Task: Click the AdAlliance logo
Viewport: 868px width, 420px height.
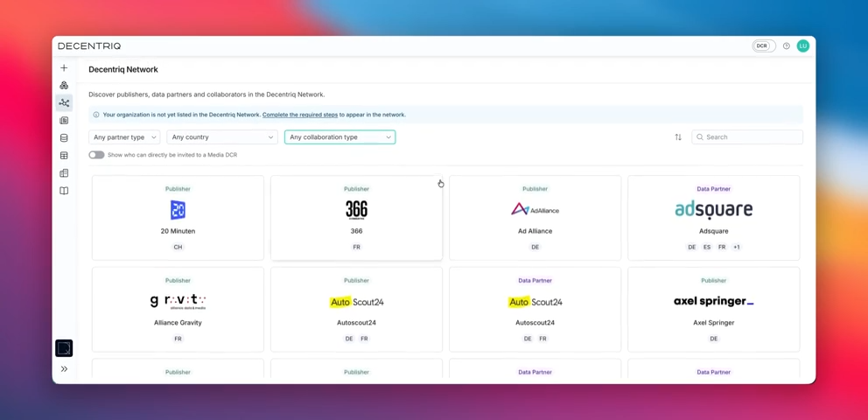Action: point(535,209)
